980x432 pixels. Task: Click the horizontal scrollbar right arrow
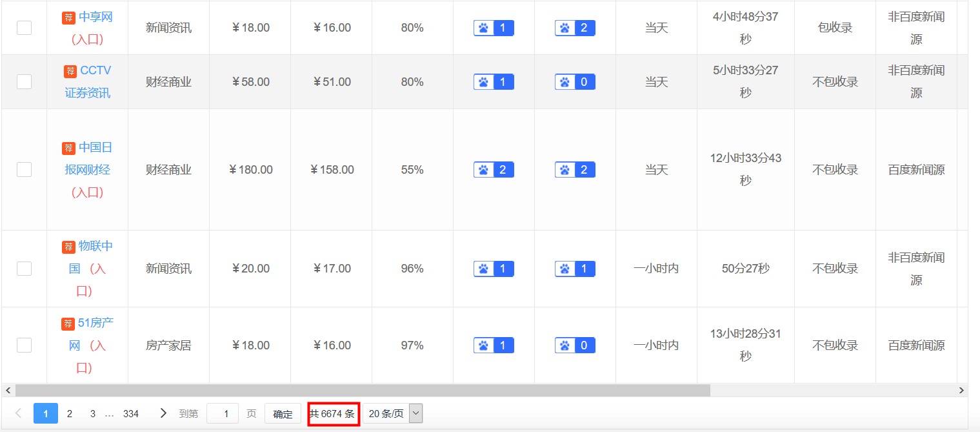(961, 391)
